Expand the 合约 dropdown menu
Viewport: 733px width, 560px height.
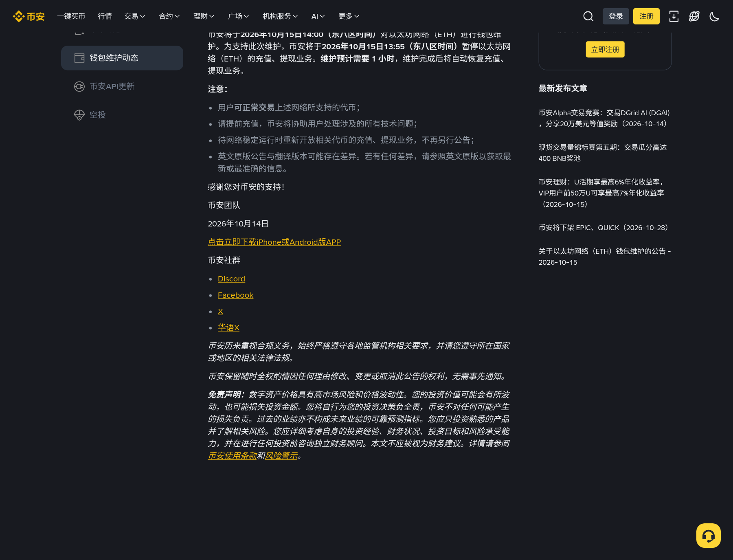[x=169, y=16]
